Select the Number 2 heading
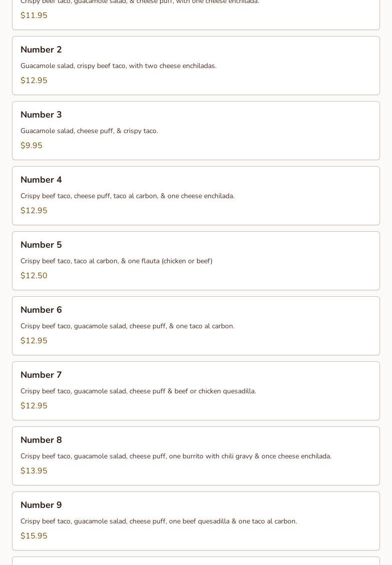 [x=41, y=50]
